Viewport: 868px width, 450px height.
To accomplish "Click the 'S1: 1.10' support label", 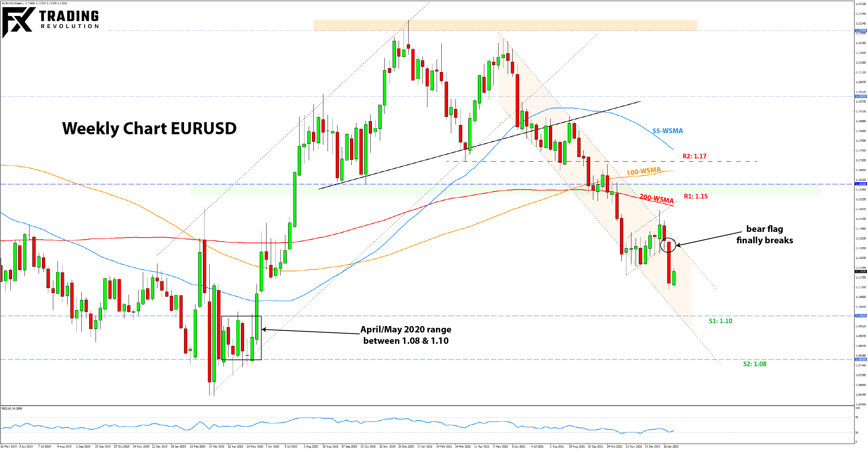I will (720, 321).
